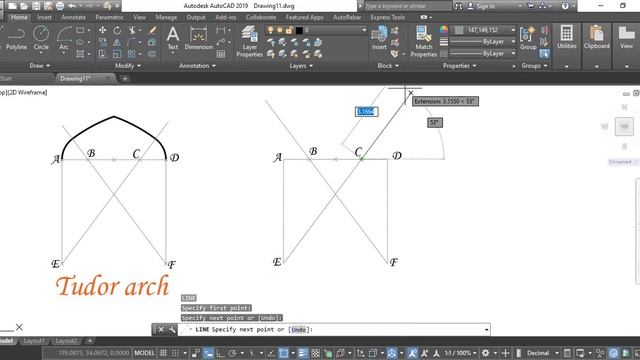Image resolution: width=640 pixels, height=360 pixels.
Task: Switch to the Insert ribbon tab
Action: [44, 18]
